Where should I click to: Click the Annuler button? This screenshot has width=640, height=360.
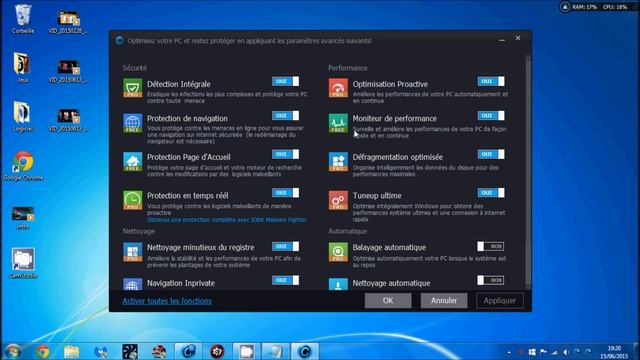pos(444,300)
